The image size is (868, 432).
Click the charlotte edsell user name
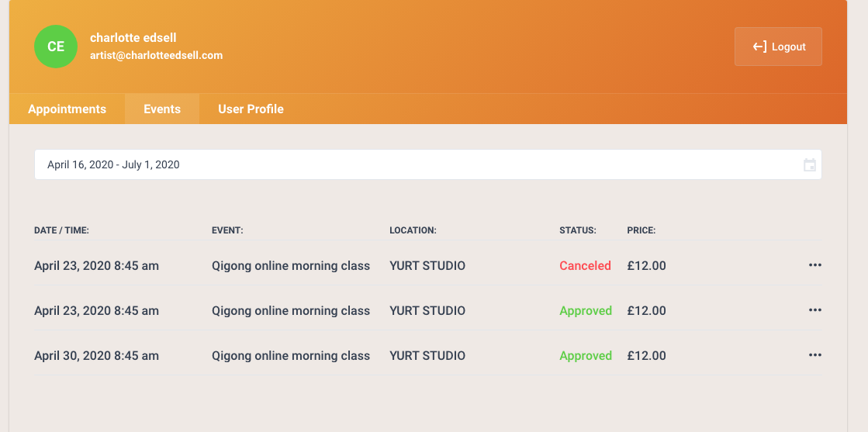tap(133, 38)
